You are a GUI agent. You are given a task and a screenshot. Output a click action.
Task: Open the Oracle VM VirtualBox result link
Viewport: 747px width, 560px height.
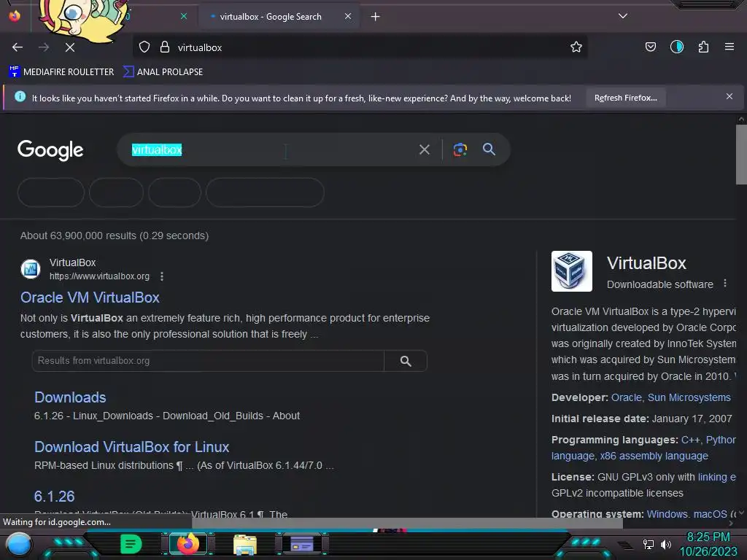pyautogui.click(x=90, y=297)
